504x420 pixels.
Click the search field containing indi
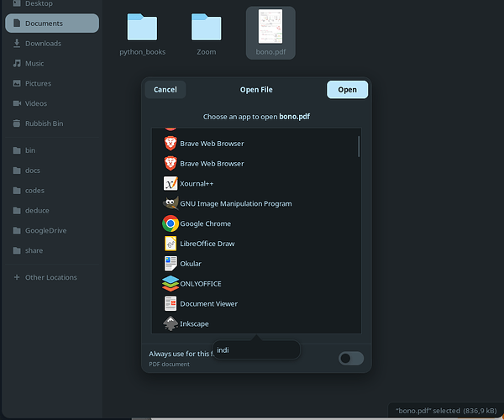tap(256, 350)
